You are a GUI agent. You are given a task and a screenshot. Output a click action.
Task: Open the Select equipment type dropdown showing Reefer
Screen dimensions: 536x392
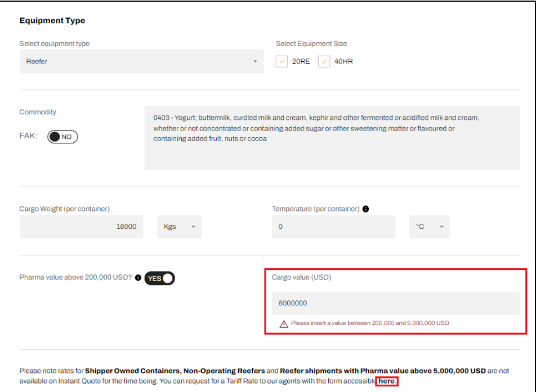(x=141, y=61)
